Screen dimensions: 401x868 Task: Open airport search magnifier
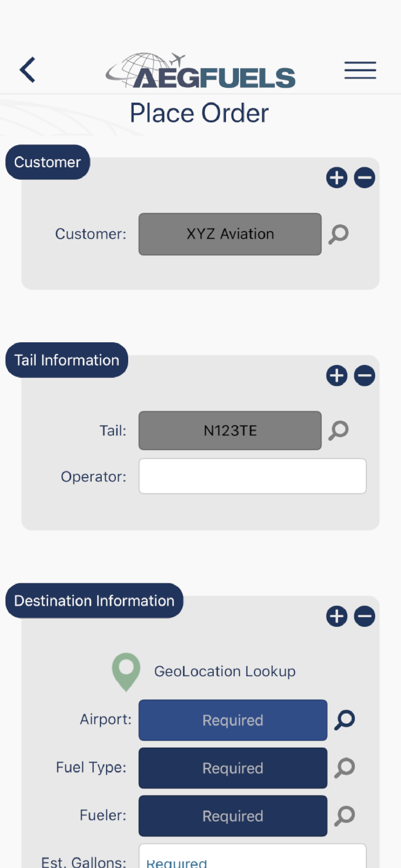344,720
